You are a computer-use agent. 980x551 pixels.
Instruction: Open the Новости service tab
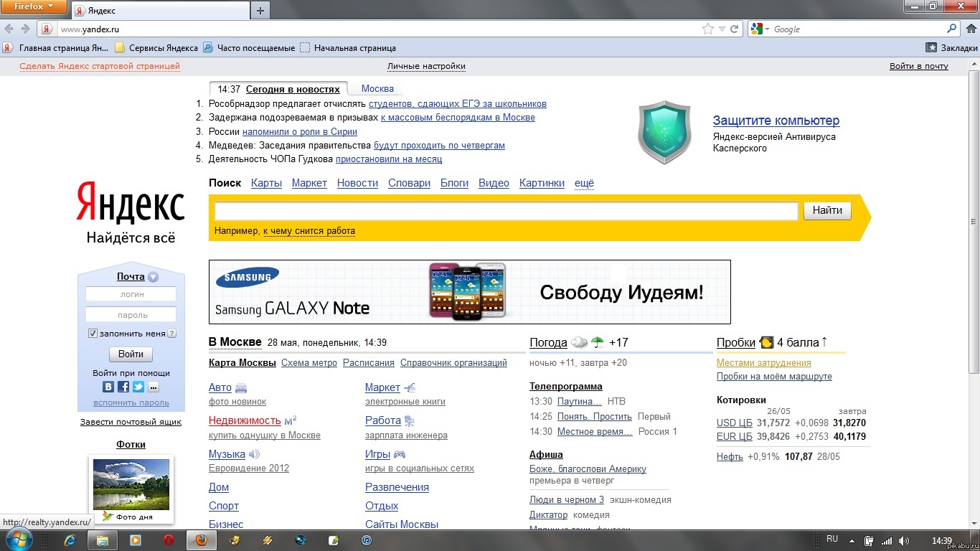coord(357,183)
